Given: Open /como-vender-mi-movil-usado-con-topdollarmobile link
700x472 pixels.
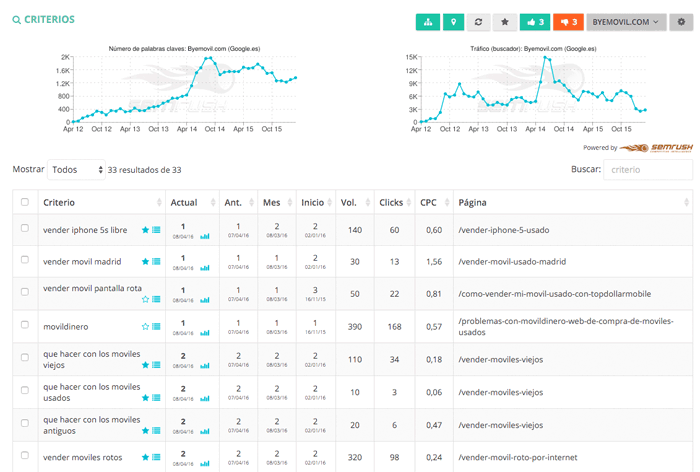Looking at the screenshot, I should point(554,294).
